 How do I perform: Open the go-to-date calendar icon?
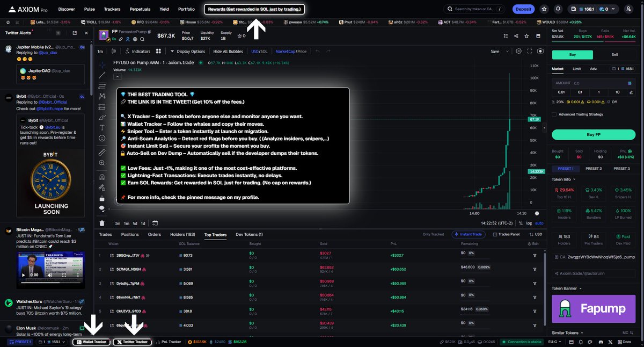pyautogui.click(x=155, y=223)
